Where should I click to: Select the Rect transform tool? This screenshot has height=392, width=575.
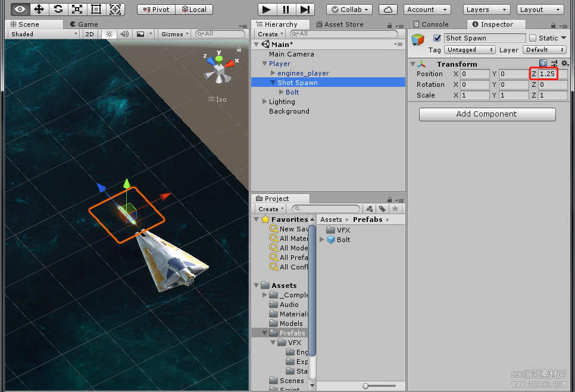click(96, 9)
